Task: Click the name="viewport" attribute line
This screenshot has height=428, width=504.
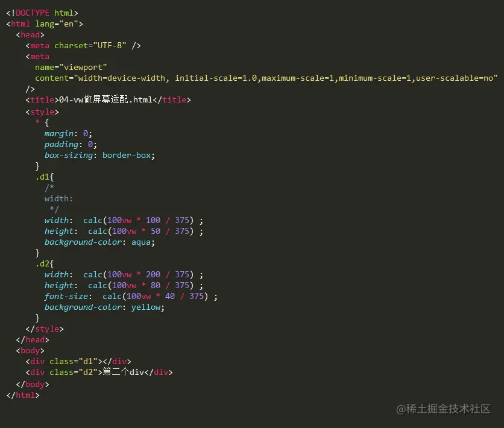Action: 71,67
